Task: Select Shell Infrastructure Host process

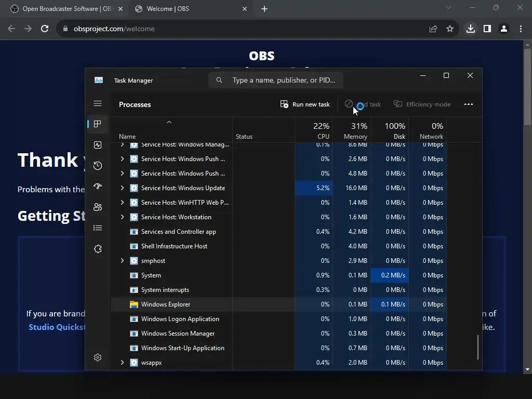Action: pos(279,246)
